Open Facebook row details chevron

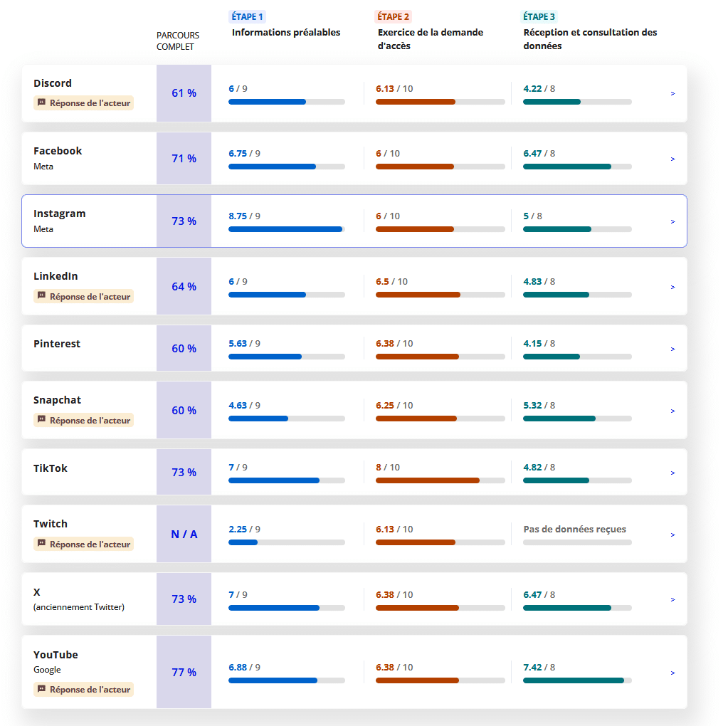point(672,159)
